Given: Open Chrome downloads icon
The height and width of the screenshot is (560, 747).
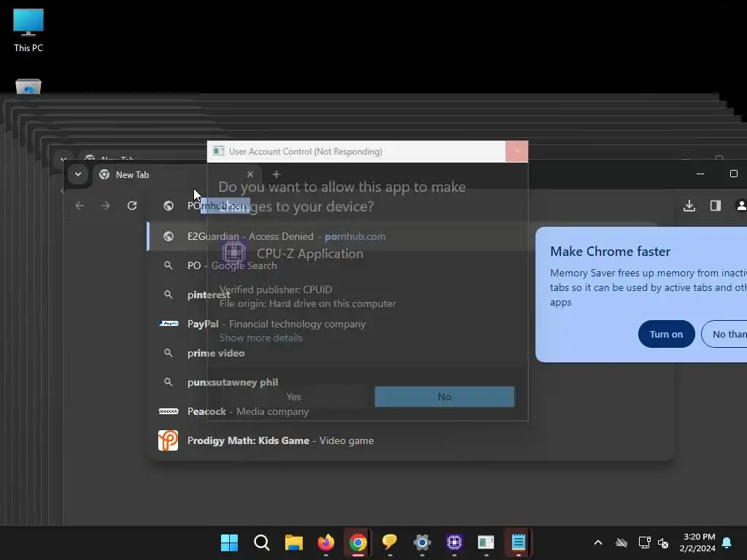Looking at the screenshot, I should [689, 206].
